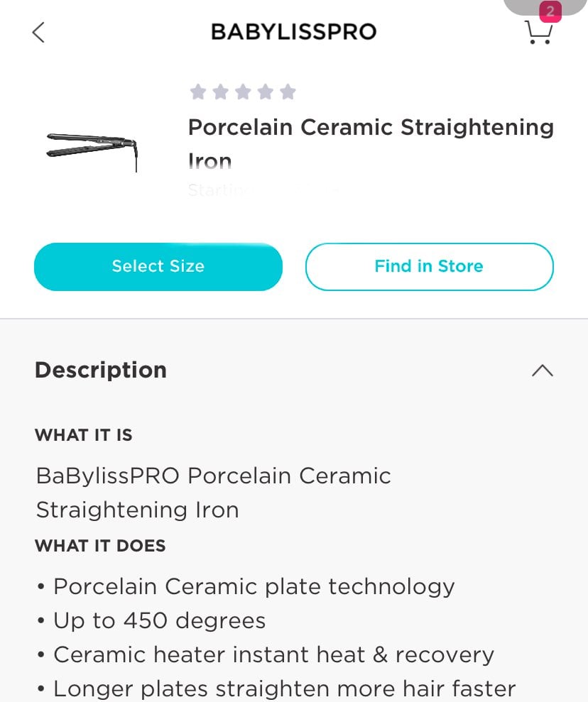The width and height of the screenshot is (588, 702).
Task: Click the first rating star
Action: click(198, 92)
